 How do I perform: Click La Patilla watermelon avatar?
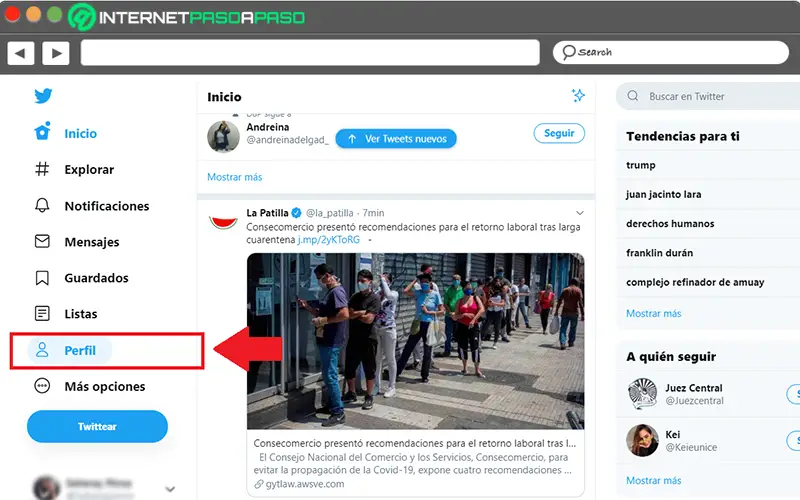tap(223, 222)
